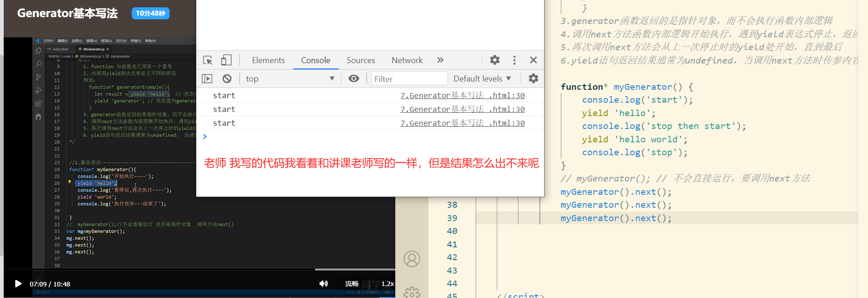Click the "console.log('stop then start');" line
The image size is (868, 298).
664,126
